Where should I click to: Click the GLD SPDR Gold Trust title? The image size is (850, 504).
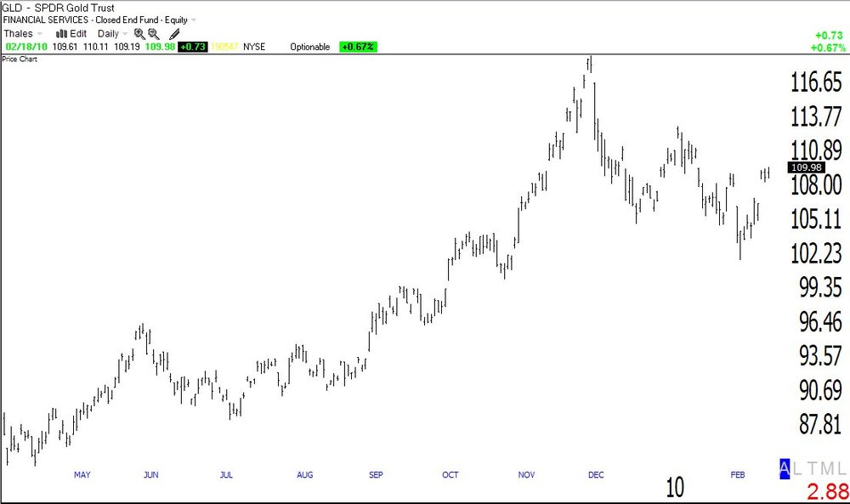point(59,8)
